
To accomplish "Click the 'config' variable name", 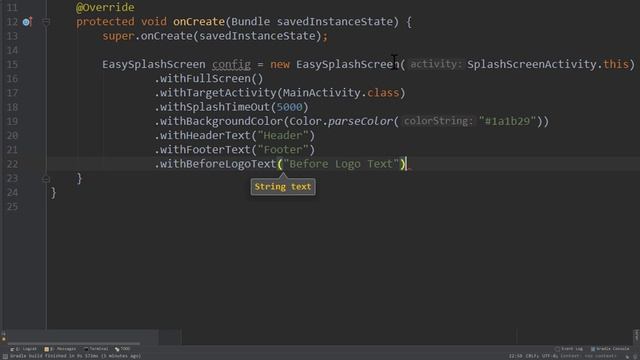I will click(231, 64).
